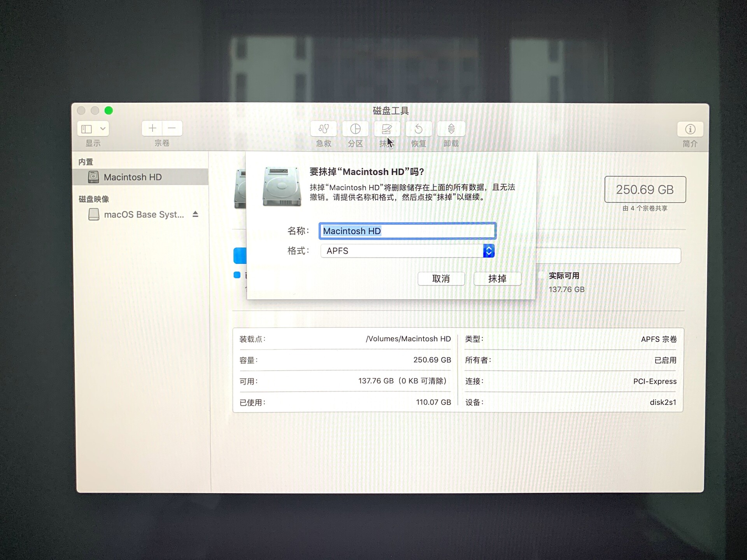747x560 pixels.
Task: Click the 取消 cancel button
Action: pos(441,279)
